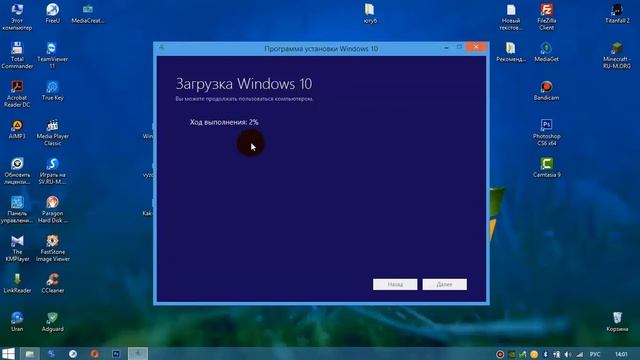Launch Photoshop CS6 x64 from desktop
Image resolution: width=640 pixels, height=360 pixels.
(x=546, y=132)
